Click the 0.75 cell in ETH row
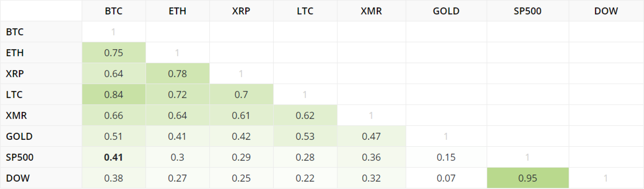This screenshot has width=644, height=189. pyautogui.click(x=114, y=53)
